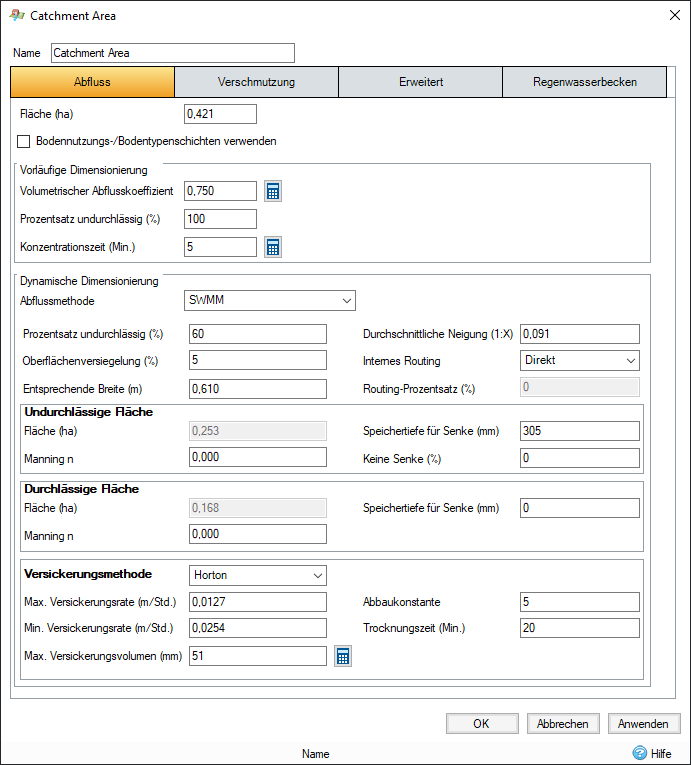Close the Catchment Area dialog
The image size is (691, 765).
675,15
